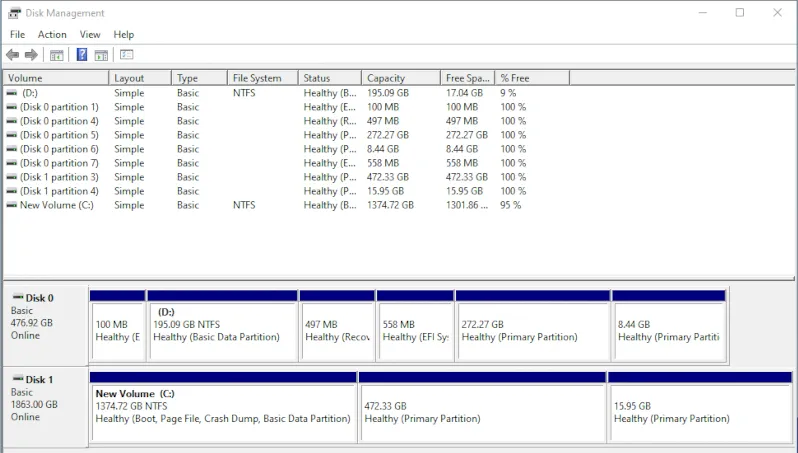The image size is (798, 453).
Task: Sort by the Free Space column header
Action: point(468,78)
